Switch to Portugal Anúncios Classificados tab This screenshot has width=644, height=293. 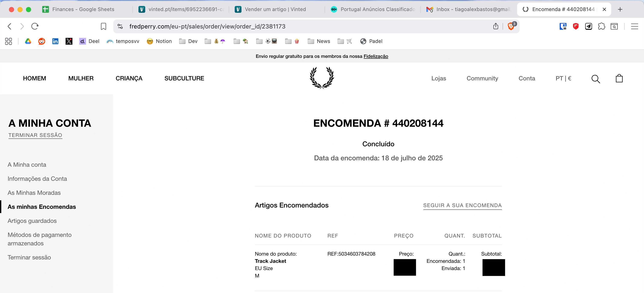click(372, 9)
